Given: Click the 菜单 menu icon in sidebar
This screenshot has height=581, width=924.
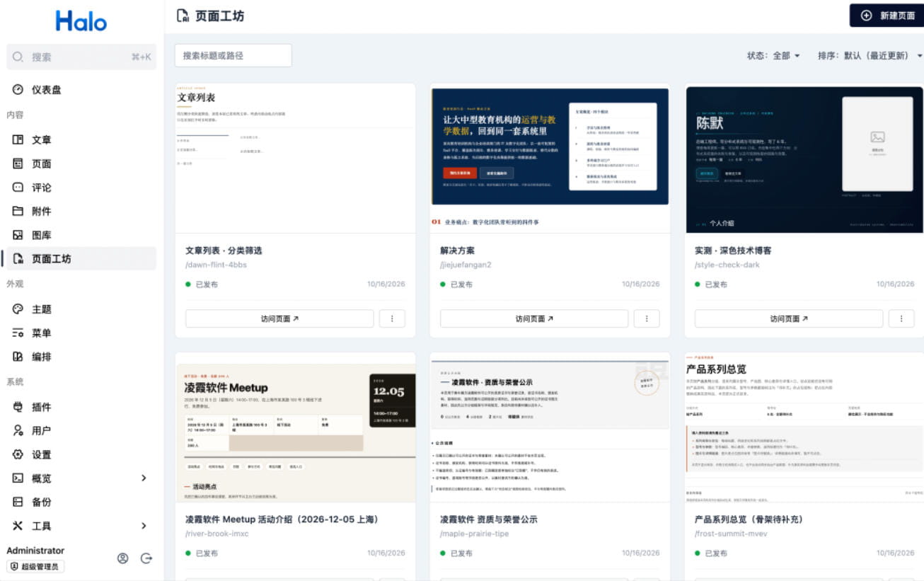Looking at the screenshot, I should click(x=18, y=333).
